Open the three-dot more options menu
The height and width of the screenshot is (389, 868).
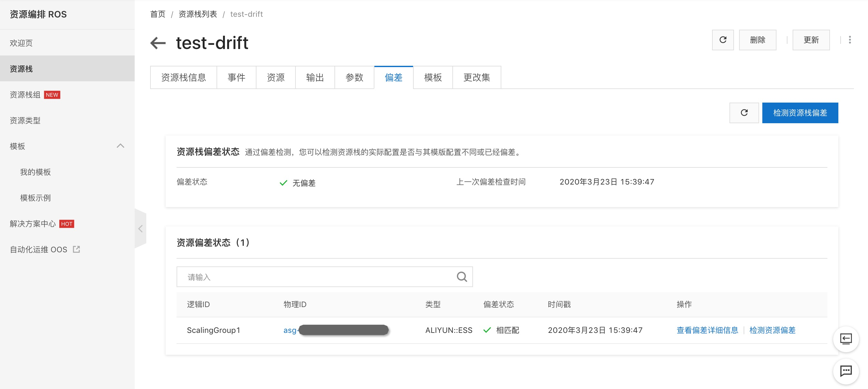tap(849, 40)
